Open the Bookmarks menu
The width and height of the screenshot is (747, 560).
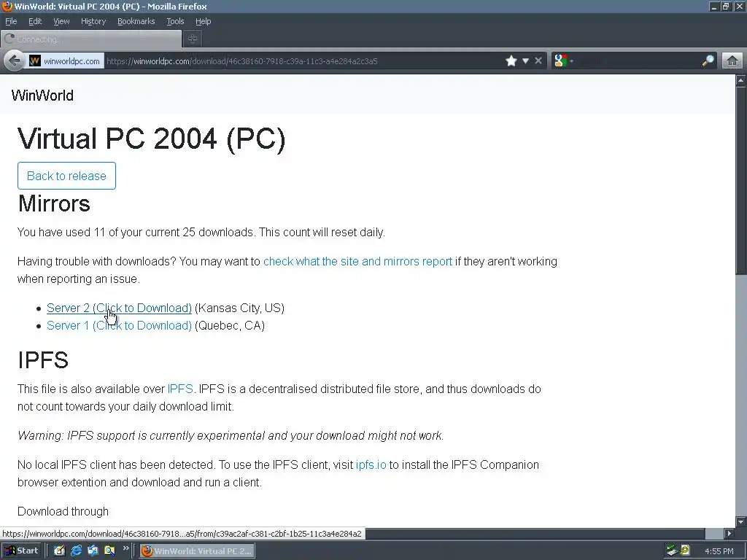pyautogui.click(x=136, y=21)
